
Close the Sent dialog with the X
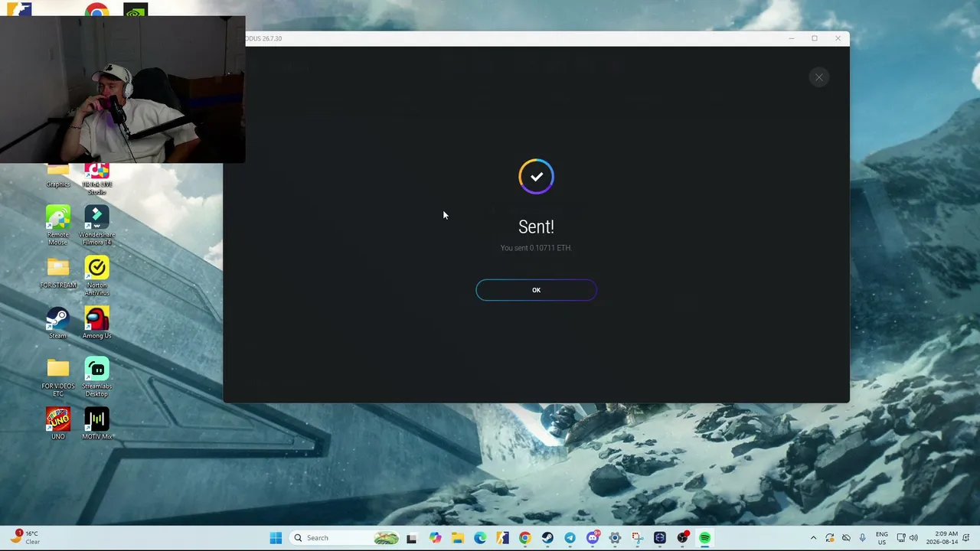click(x=818, y=77)
